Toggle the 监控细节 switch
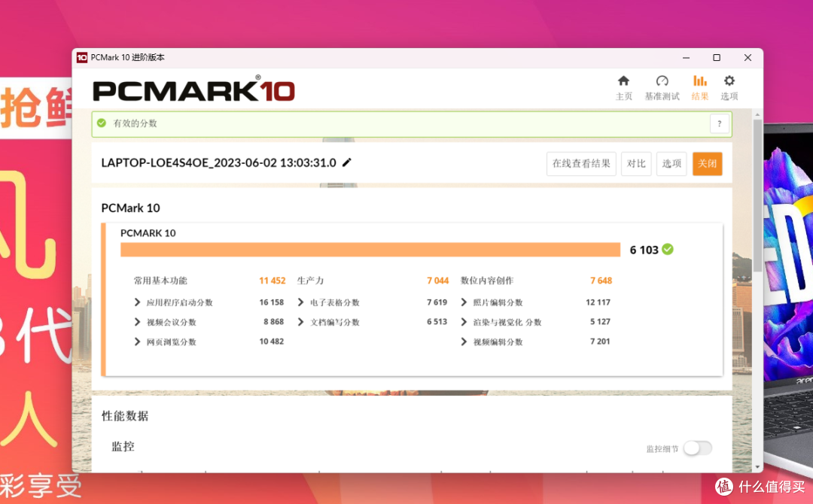This screenshot has height=504, width=813. pos(697,448)
